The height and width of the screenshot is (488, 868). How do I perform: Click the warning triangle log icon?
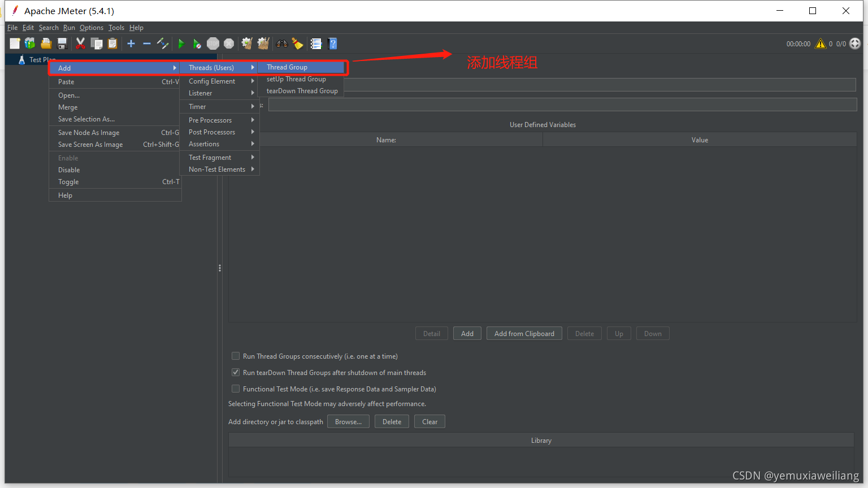[x=821, y=43]
